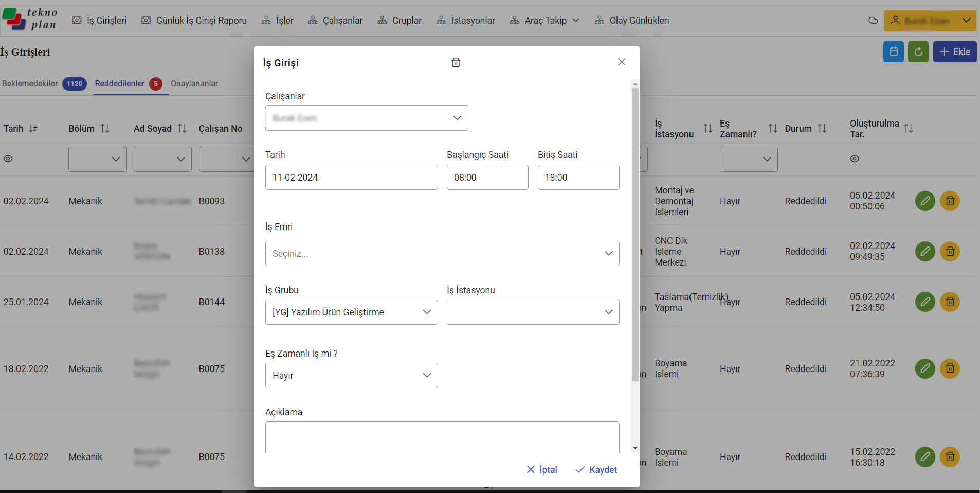980x493 pixels.
Task: Click the green refresh icon button
Action: click(x=918, y=52)
